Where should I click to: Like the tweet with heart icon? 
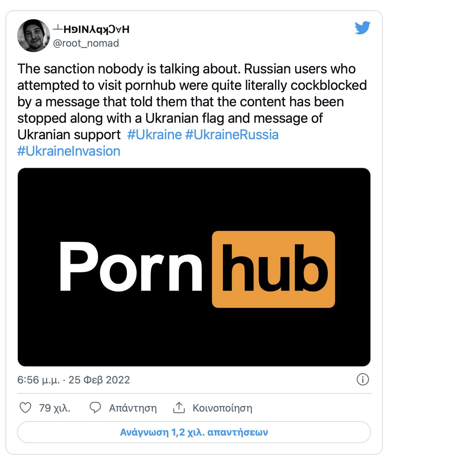[x=25, y=408]
